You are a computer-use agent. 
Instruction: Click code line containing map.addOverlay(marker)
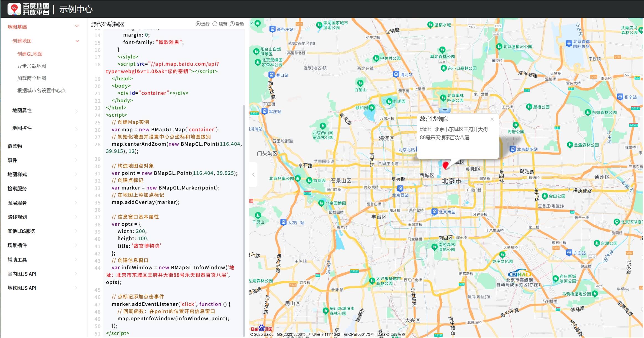click(x=146, y=202)
